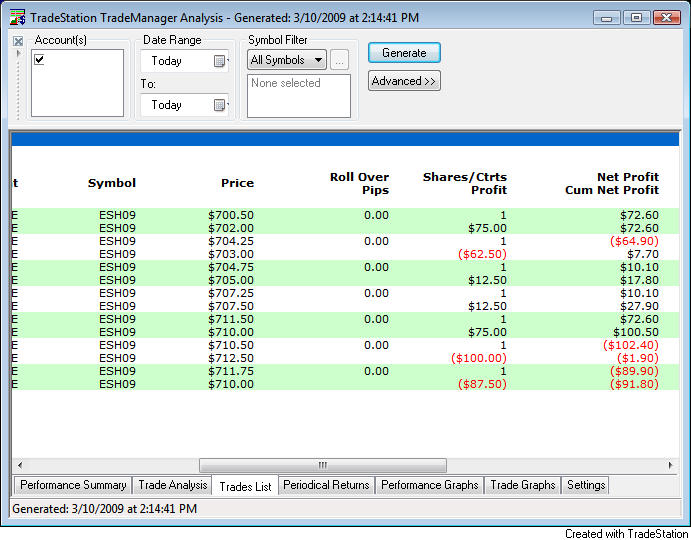Expand Advanced options
Viewport: 691px width, 540px height.
pos(404,81)
